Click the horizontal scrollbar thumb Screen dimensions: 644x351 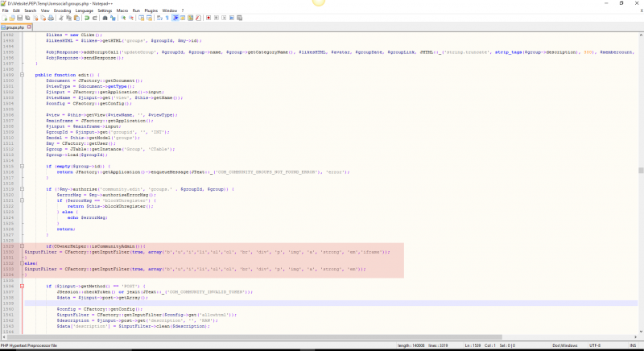pos(254,337)
